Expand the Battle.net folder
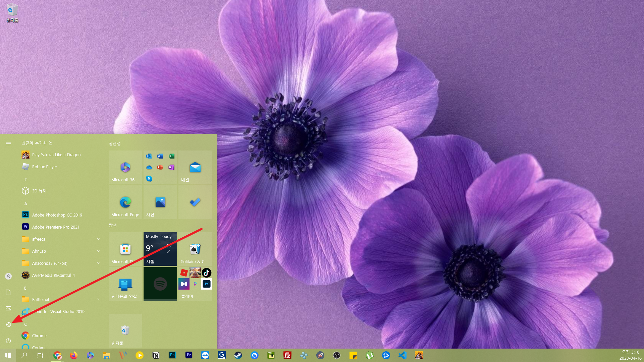Screen dimensions: 644x362 (x=98, y=299)
